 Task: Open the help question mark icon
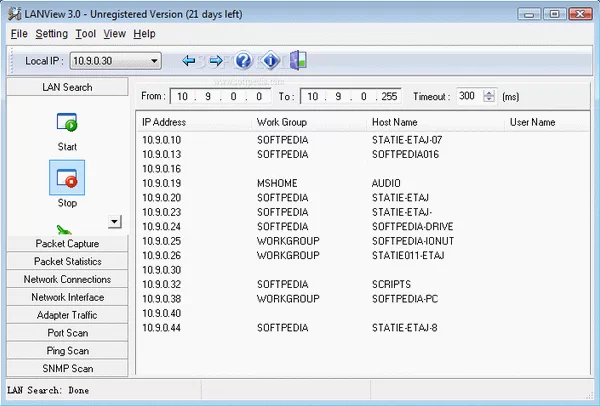243,60
